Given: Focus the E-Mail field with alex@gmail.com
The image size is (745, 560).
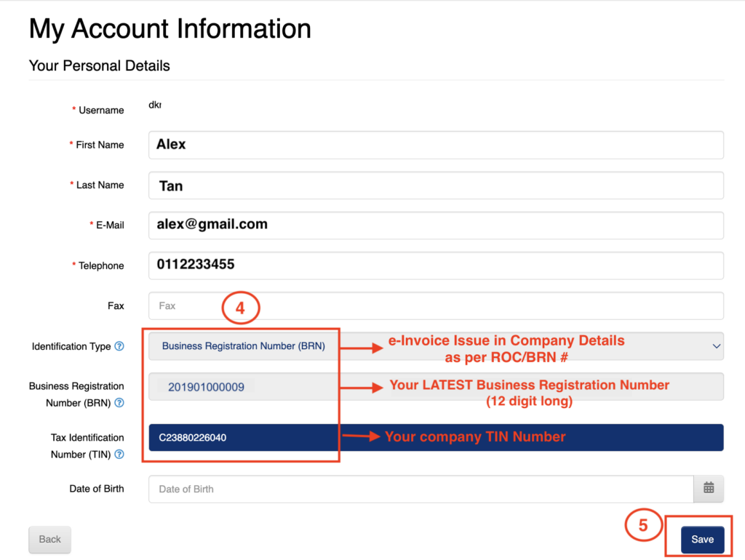Looking at the screenshot, I should click(435, 225).
